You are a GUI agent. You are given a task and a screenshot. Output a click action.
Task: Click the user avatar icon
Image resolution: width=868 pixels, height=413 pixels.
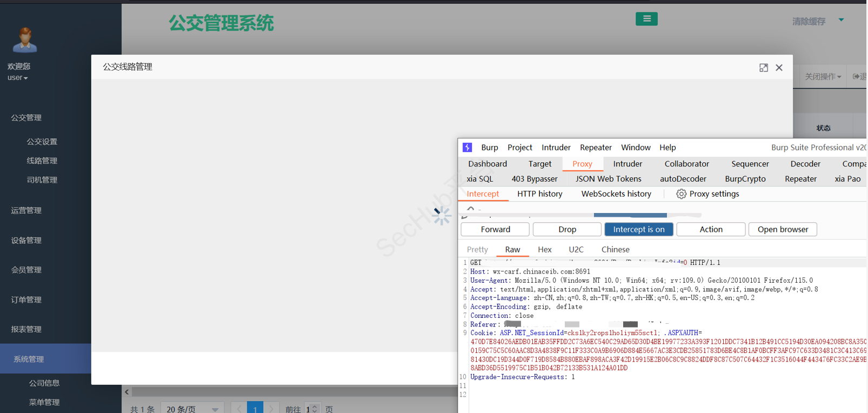pyautogui.click(x=25, y=40)
